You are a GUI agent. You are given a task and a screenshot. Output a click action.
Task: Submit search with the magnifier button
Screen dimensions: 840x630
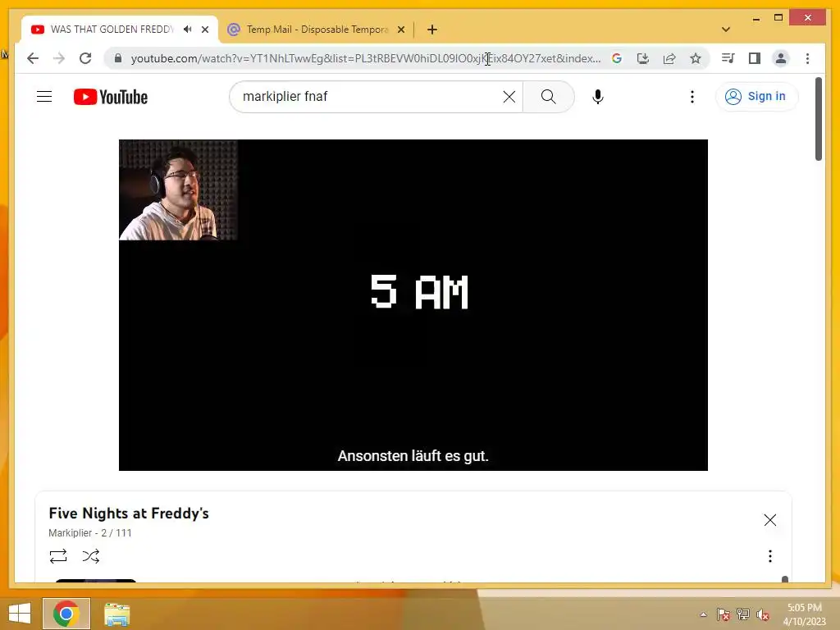click(549, 97)
